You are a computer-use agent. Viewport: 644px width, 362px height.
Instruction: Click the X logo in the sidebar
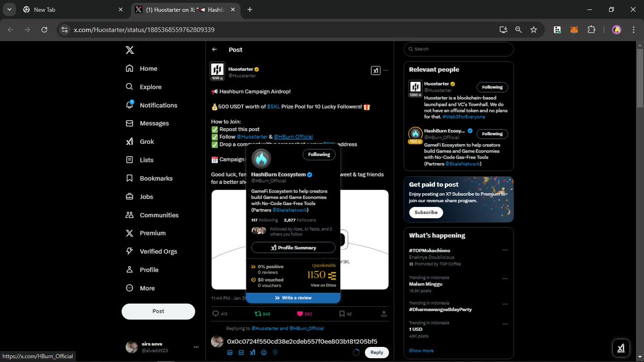pos(129,50)
